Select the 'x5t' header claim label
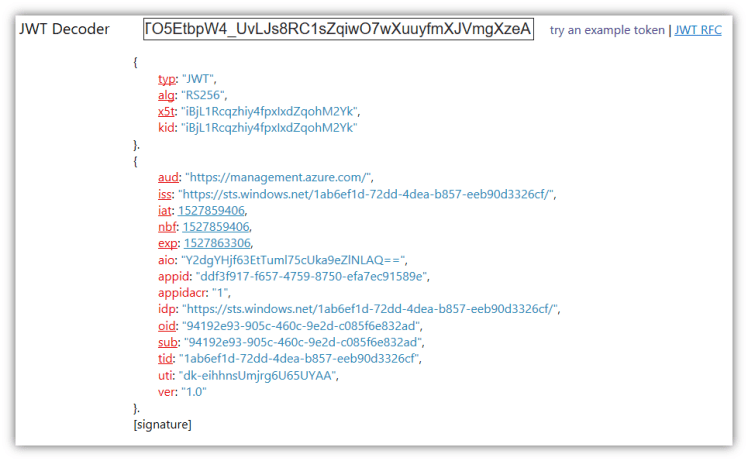Screen dimensions: 748x461 [x=166, y=111]
